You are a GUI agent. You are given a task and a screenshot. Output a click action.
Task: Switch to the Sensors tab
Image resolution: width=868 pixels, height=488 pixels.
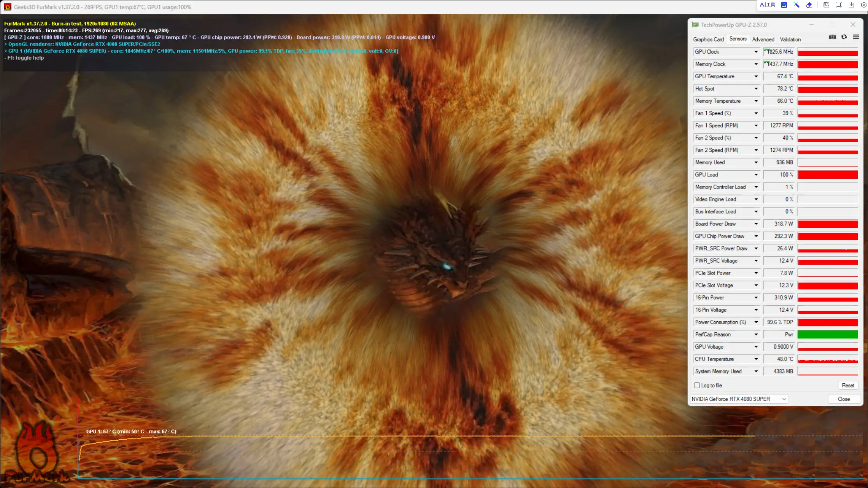[x=737, y=39]
